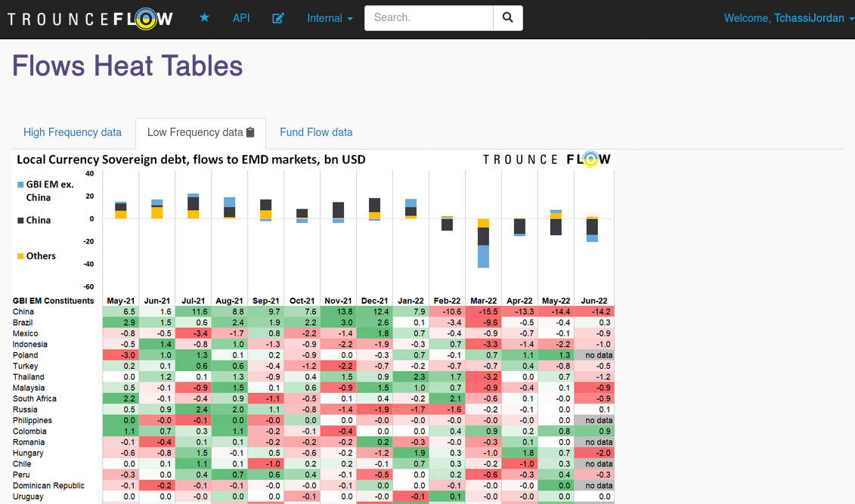Click the China constituent row label
This screenshot has width=855, height=504.
(23, 311)
